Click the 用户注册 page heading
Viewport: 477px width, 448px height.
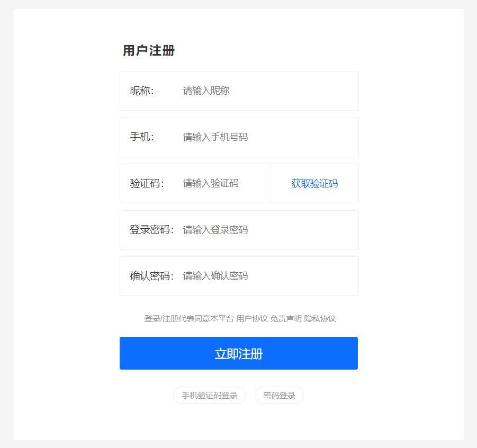click(x=149, y=51)
